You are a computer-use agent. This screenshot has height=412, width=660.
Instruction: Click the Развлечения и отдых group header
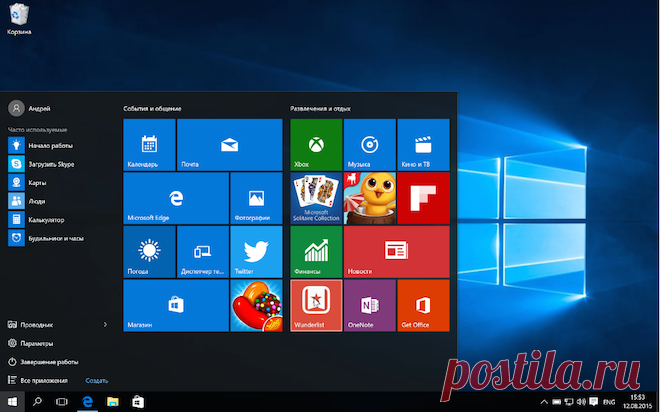click(x=320, y=109)
